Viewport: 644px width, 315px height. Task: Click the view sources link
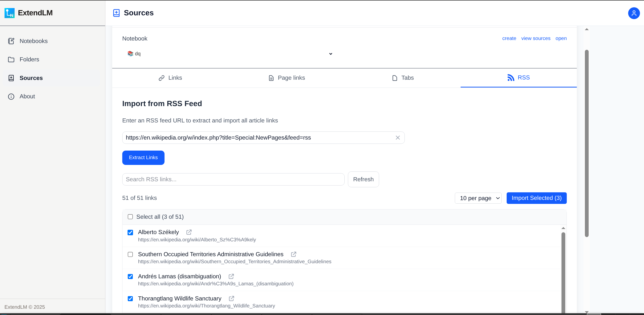[536, 38]
